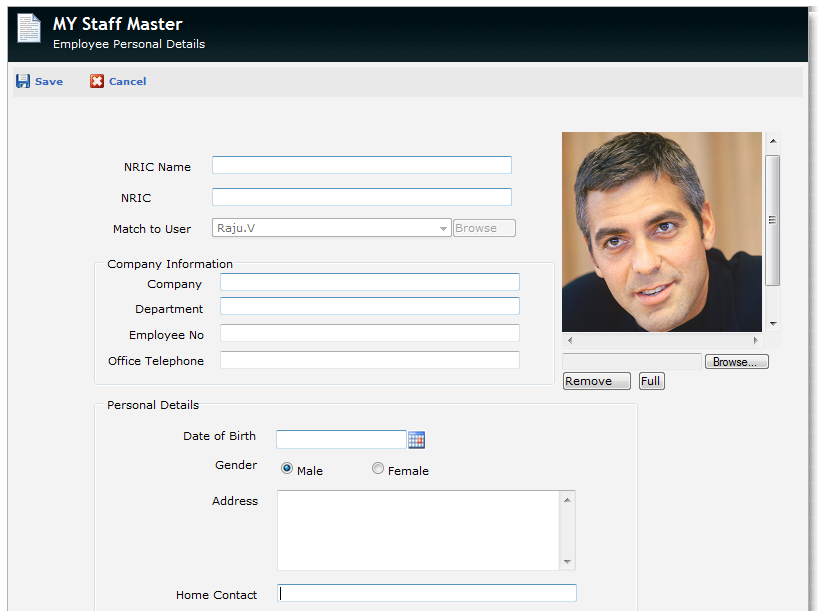The width and height of the screenshot is (819, 611).
Task: Click the Cancel link in the toolbar
Action: pyautogui.click(x=127, y=81)
